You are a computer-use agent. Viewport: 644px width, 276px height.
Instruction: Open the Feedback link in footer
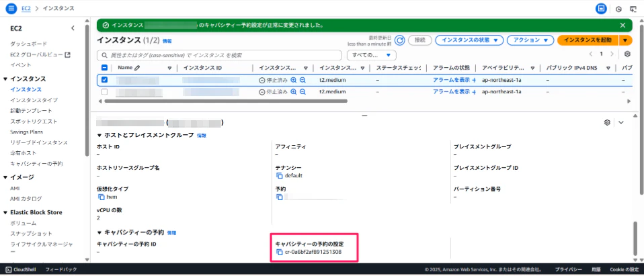61,269
